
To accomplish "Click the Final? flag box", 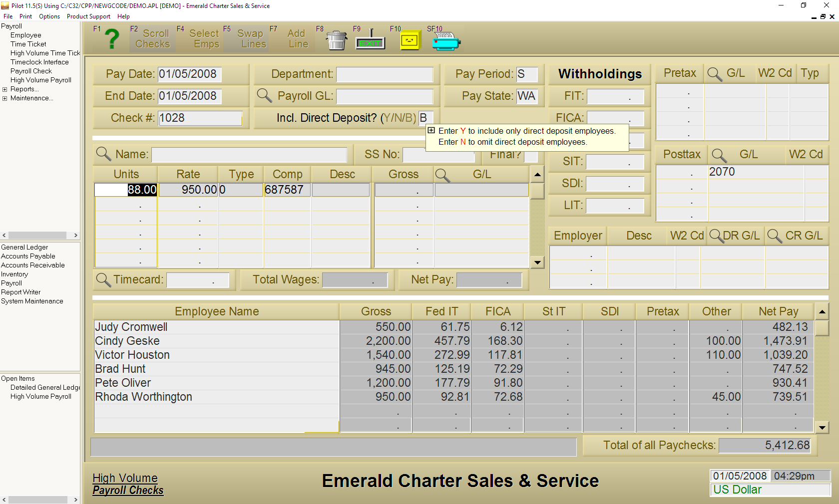I will click(531, 156).
